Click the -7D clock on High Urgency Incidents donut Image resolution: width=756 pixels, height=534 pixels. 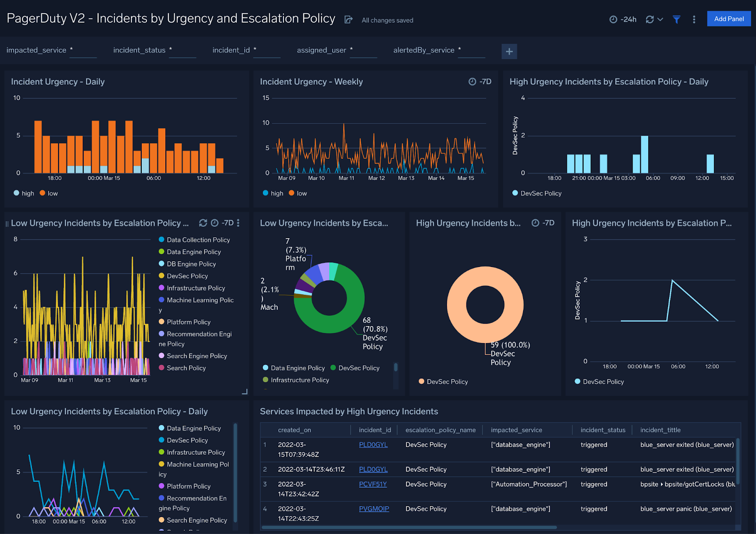(x=534, y=223)
